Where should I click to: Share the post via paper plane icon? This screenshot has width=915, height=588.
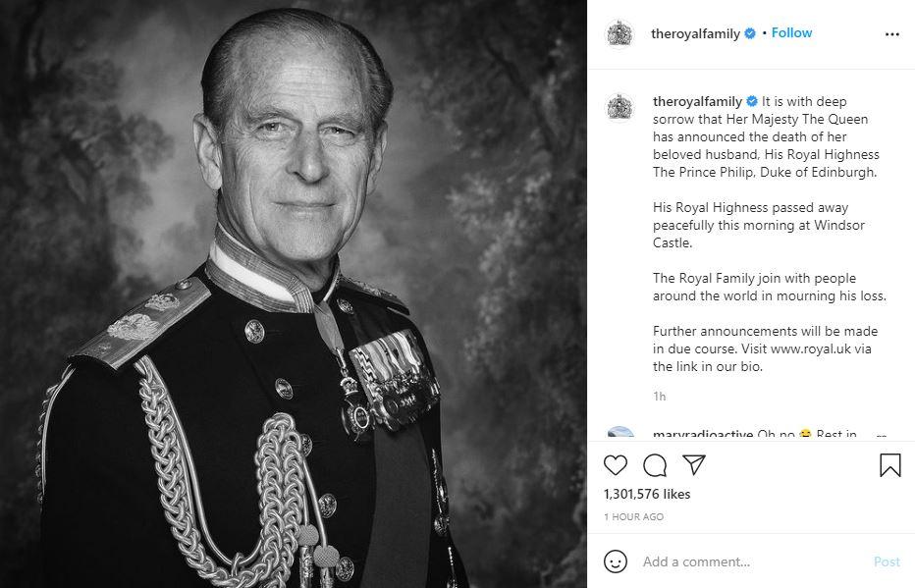694,464
